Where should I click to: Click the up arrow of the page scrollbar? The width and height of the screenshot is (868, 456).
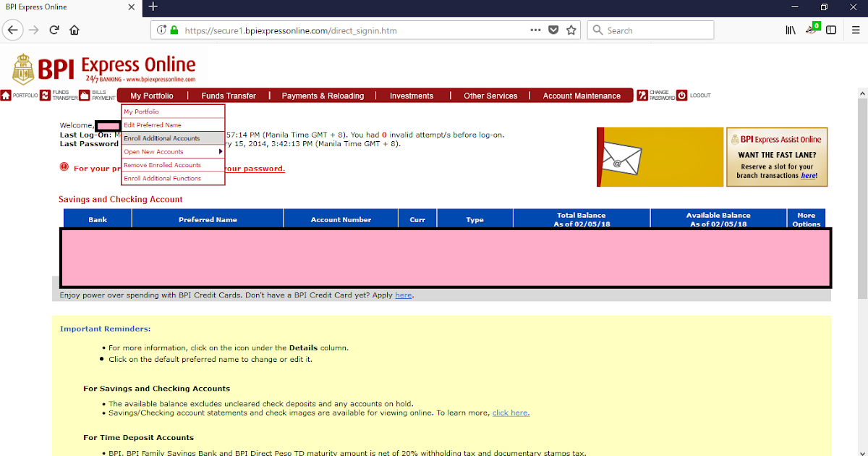click(862, 93)
